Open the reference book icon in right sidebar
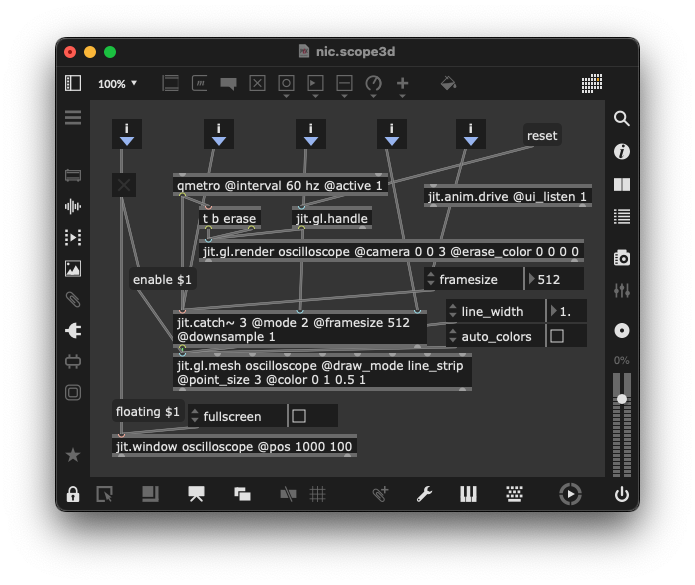The image size is (695, 585). click(x=621, y=185)
